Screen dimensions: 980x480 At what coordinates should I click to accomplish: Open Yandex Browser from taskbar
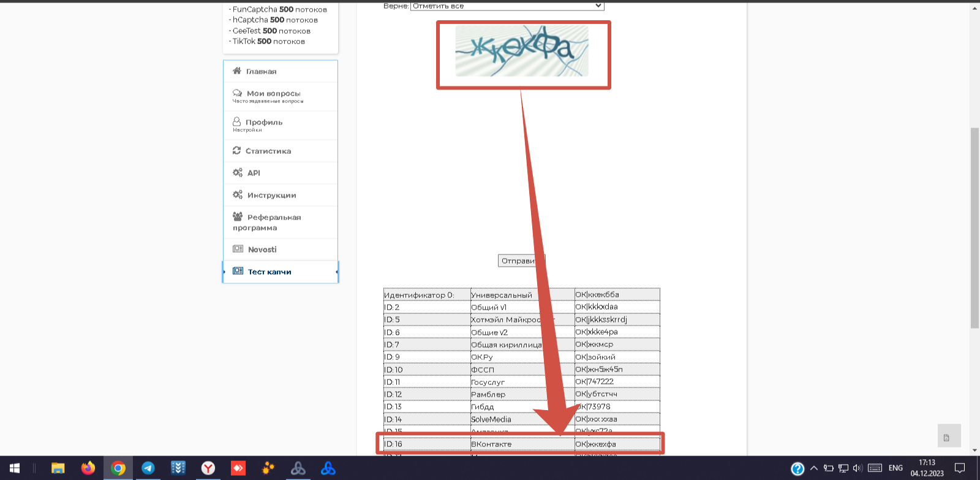click(208, 468)
